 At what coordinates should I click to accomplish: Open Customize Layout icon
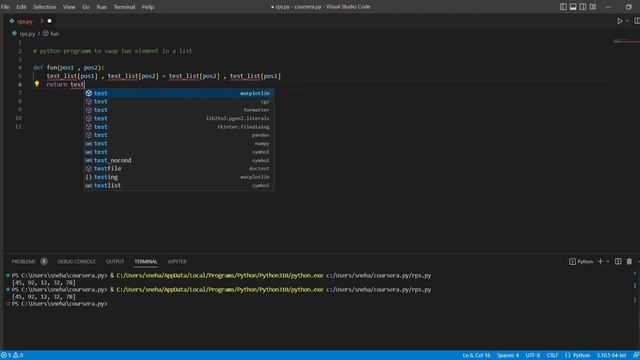[593, 7]
